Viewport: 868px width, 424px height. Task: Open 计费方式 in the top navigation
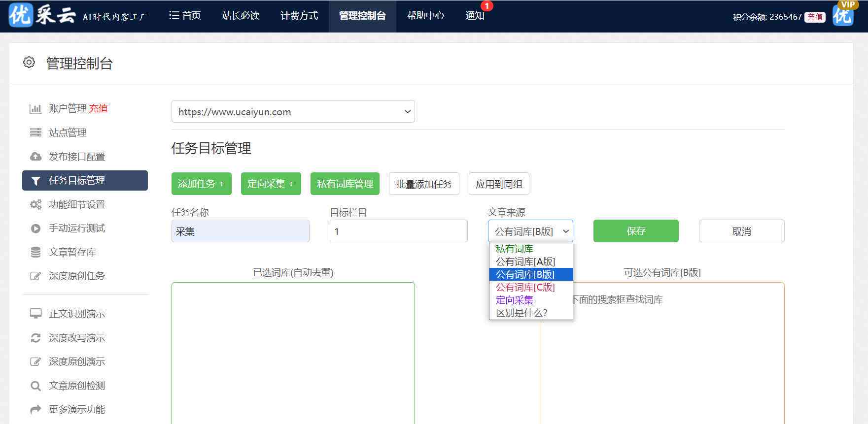299,16
